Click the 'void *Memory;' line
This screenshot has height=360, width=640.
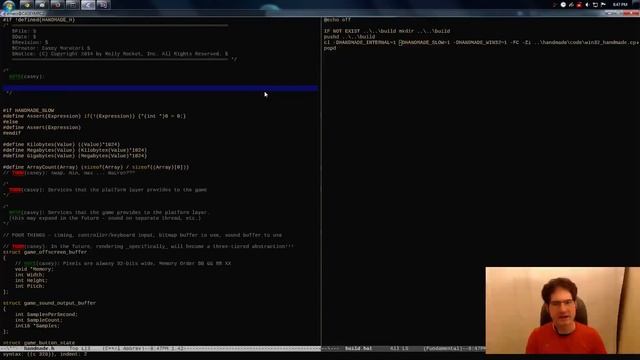[x=34, y=269]
